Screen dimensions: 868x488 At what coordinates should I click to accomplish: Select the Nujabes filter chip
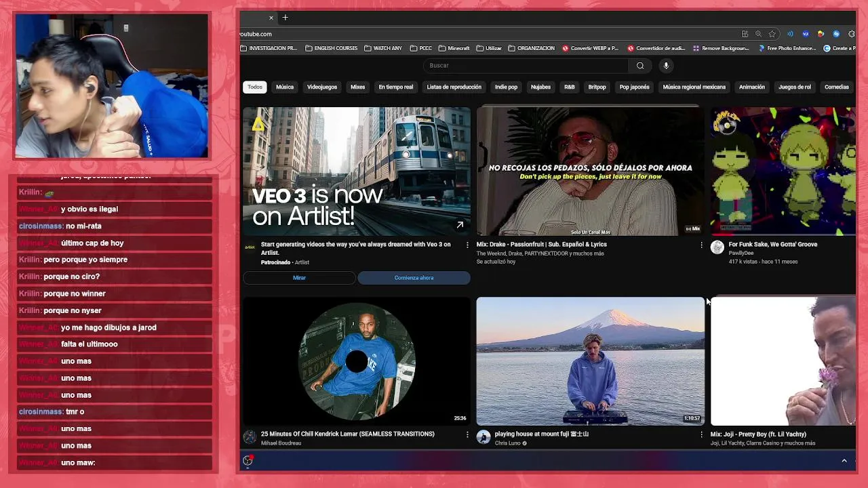540,87
